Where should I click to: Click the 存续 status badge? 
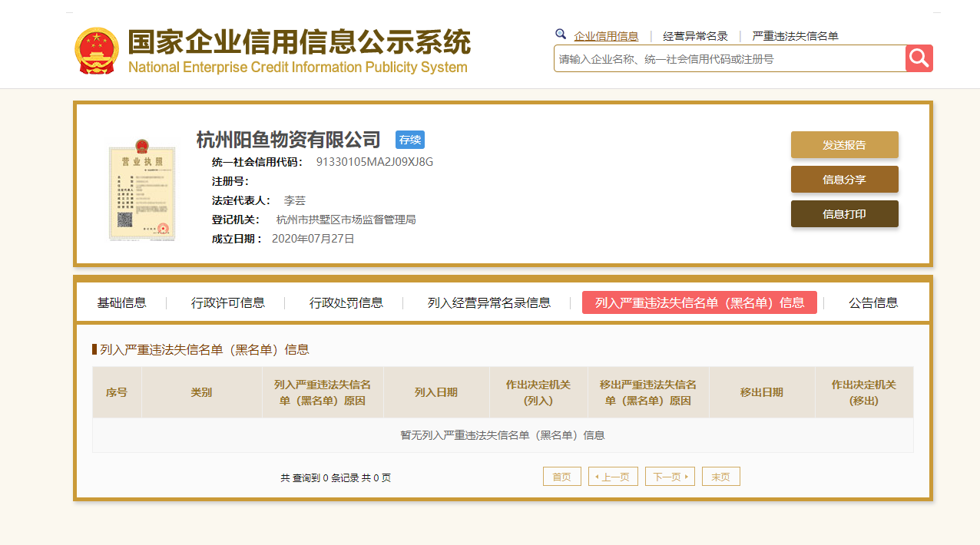click(410, 140)
